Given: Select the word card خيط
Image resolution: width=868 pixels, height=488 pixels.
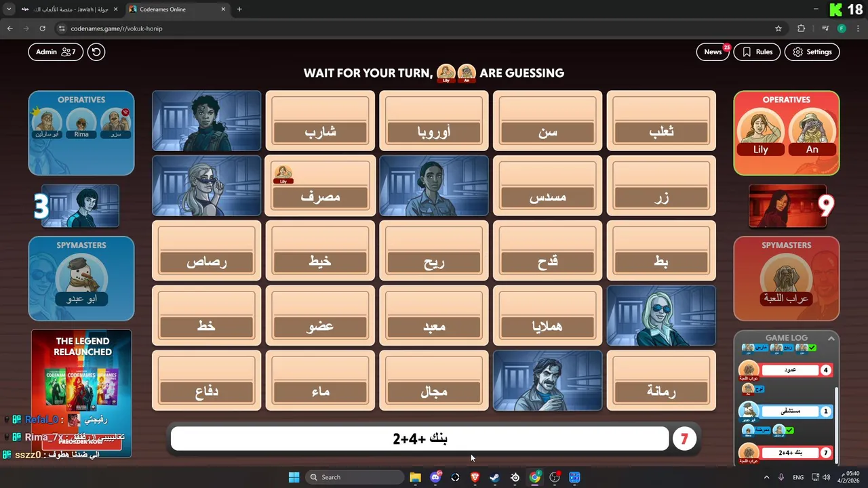Looking at the screenshot, I should tap(320, 251).
